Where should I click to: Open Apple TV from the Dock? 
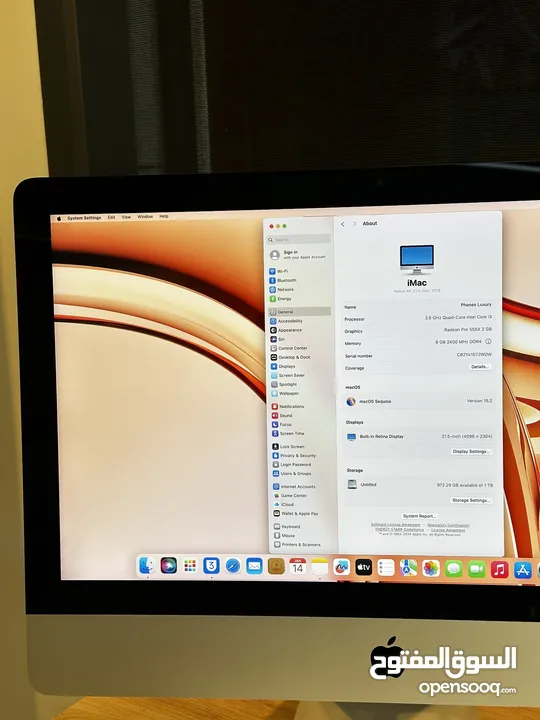click(x=363, y=568)
